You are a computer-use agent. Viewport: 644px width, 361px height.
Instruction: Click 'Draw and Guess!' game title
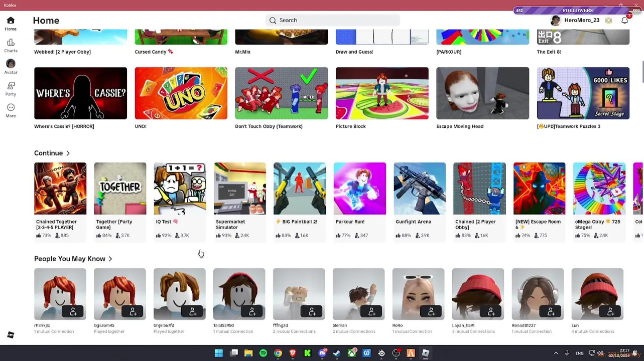point(354,52)
